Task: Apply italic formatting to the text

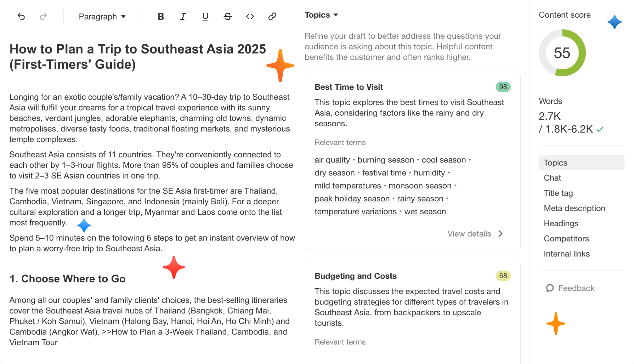Action: click(183, 16)
